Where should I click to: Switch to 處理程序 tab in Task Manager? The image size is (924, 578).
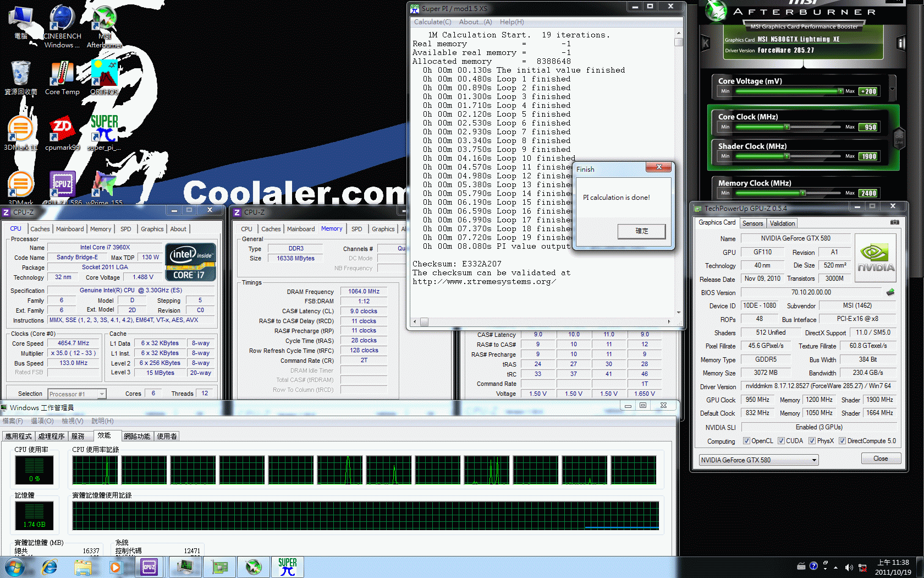52,436
